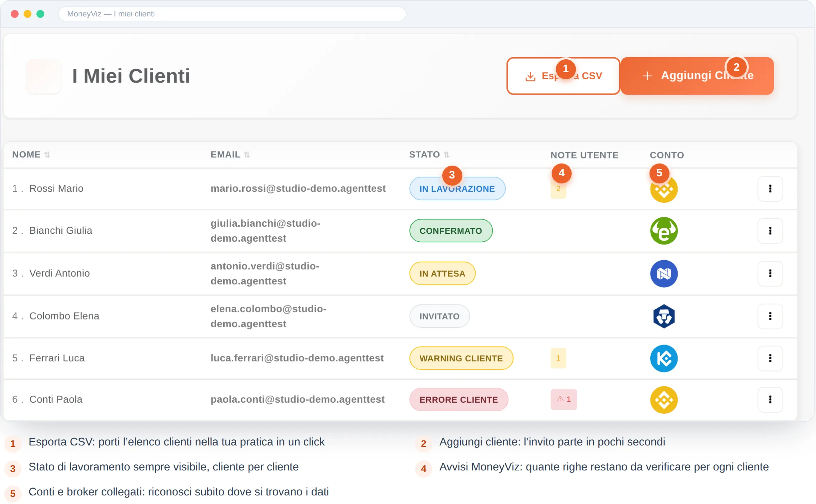Click the ERRORE CLIENTE status badge
The image size is (816, 504).
(x=459, y=399)
